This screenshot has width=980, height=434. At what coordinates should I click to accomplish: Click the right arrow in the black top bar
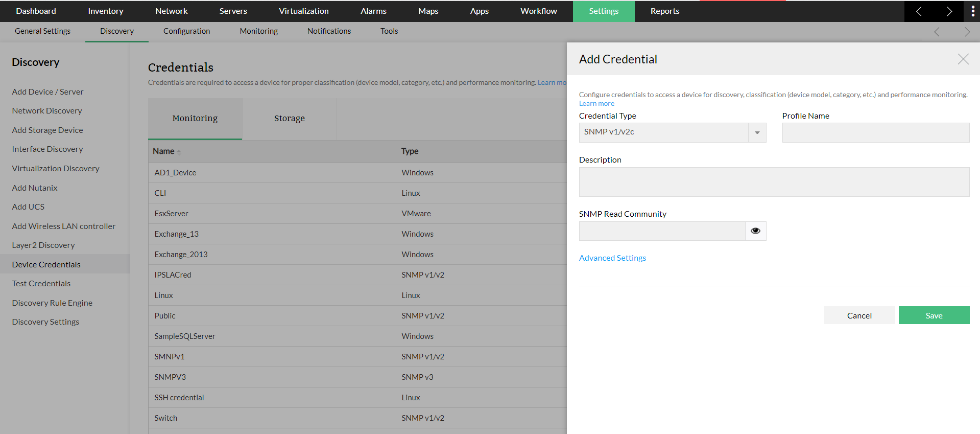949,11
